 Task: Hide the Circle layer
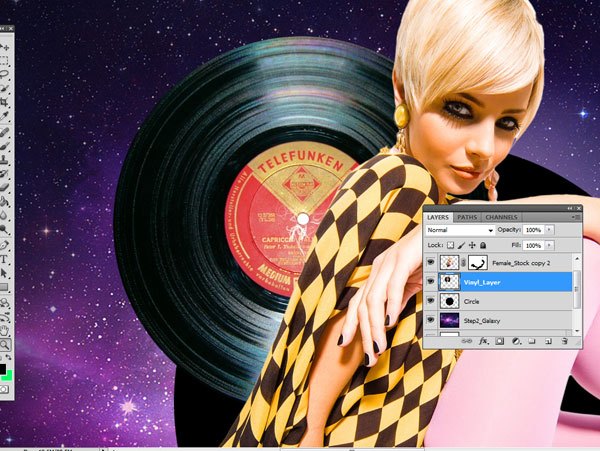(430, 301)
